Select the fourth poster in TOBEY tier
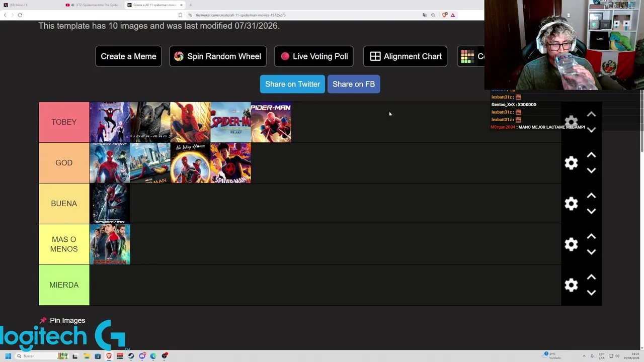The height and width of the screenshot is (362, 644). [x=230, y=122]
